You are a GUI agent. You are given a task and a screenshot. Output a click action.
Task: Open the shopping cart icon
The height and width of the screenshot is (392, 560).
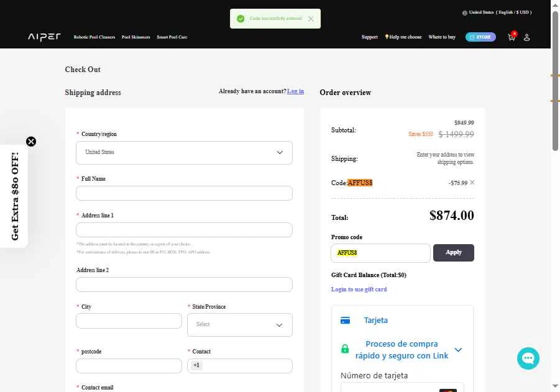(512, 37)
